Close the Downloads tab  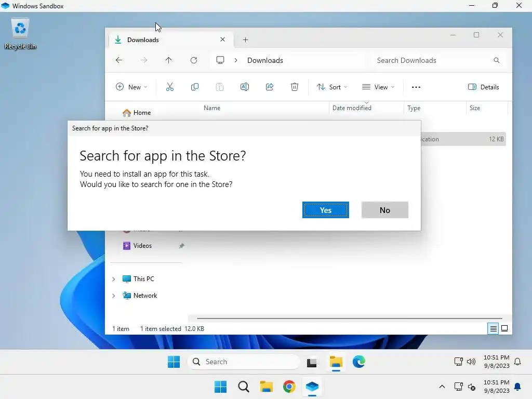[x=222, y=39]
